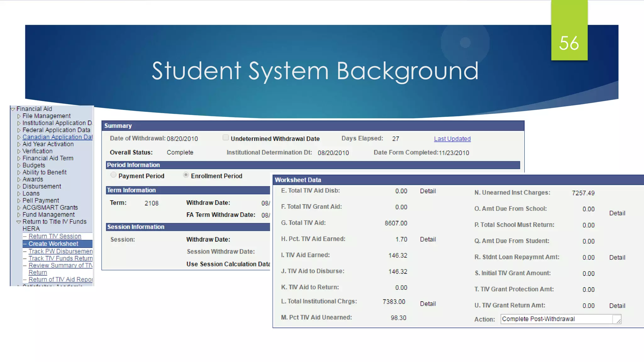
Task: Select the Enrollment Period radio button
Action: tap(186, 175)
